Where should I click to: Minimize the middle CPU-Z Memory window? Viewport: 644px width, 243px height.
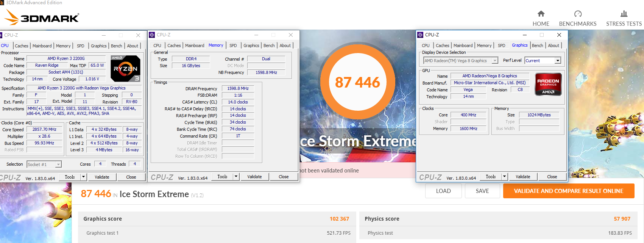(256, 35)
